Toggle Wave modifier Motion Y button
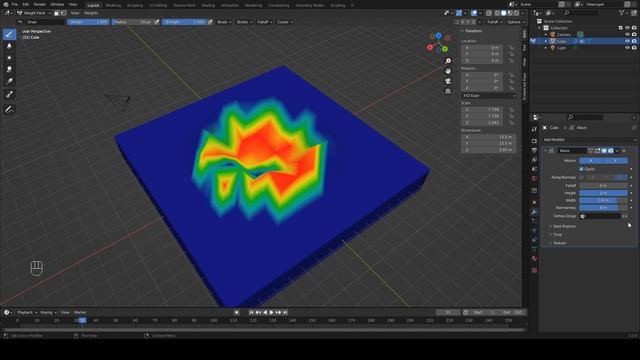Image resolution: width=640 pixels, height=360 pixels. click(x=616, y=160)
